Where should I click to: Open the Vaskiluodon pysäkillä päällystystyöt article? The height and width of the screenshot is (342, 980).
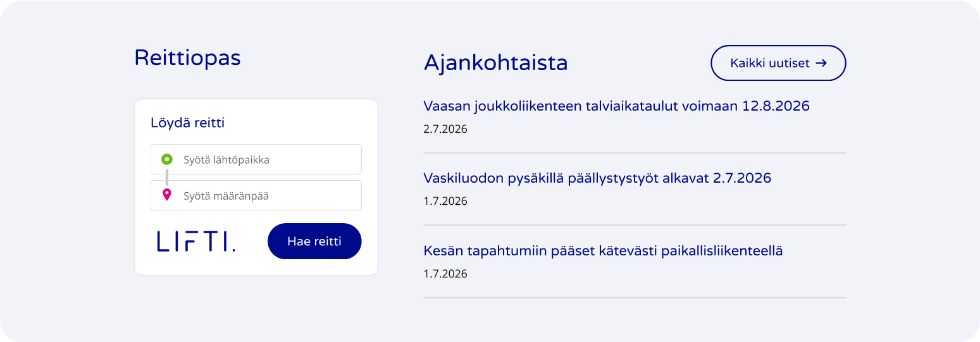pos(597,178)
